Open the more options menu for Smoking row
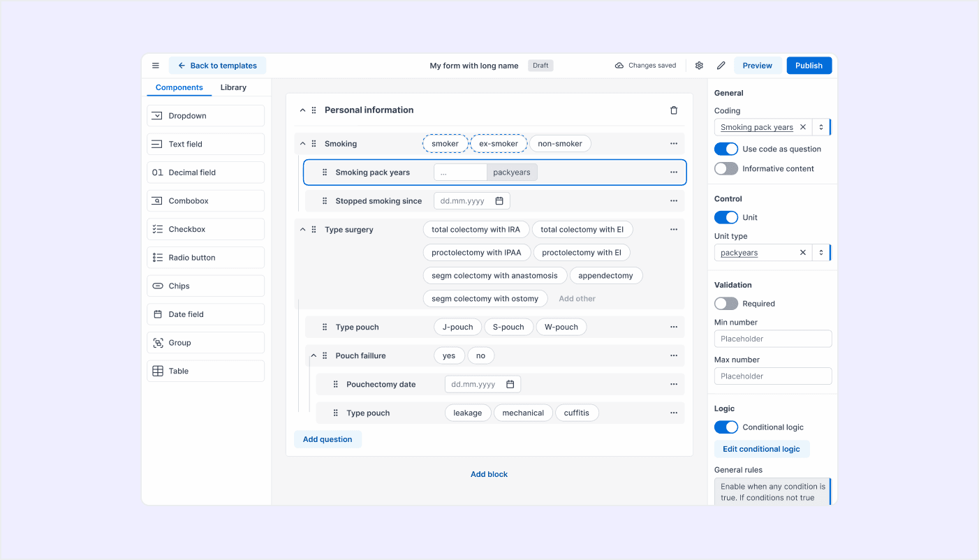Image resolution: width=979 pixels, height=560 pixels. pos(674,144)
